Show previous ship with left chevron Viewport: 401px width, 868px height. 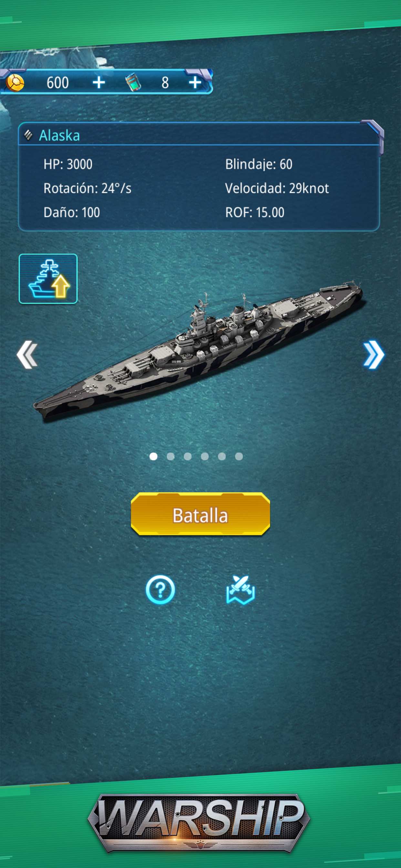pos(27,355)
